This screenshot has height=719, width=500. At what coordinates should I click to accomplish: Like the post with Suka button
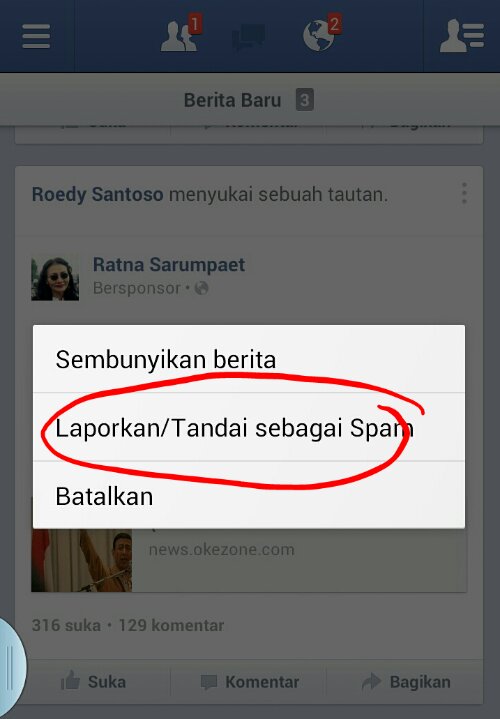click(93, 682)
